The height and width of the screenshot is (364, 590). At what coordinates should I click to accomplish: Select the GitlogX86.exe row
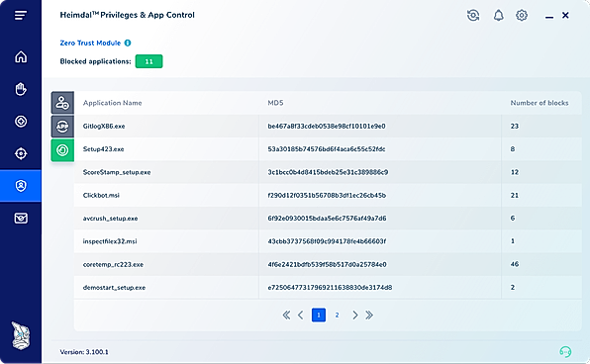(328, 126)
